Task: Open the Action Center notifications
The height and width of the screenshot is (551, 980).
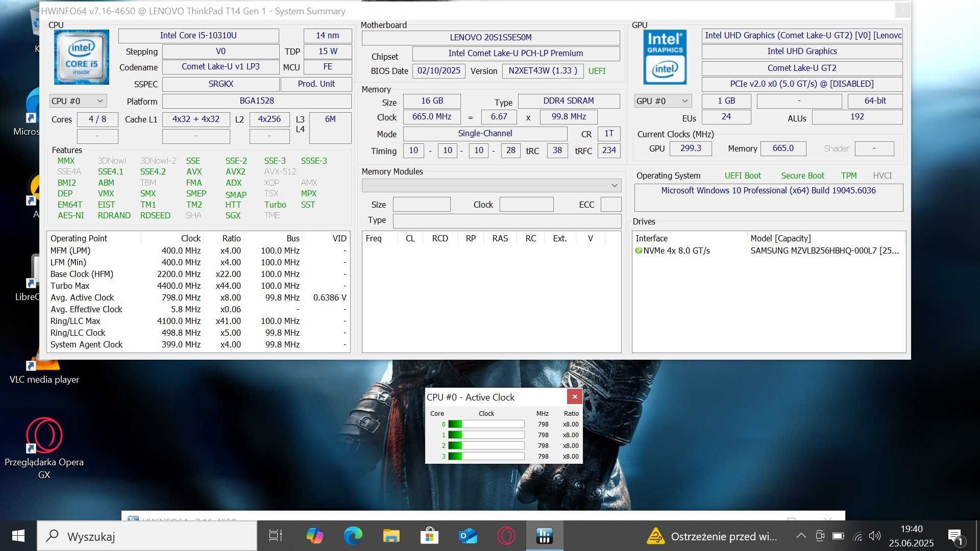Action: click(955, 536)
